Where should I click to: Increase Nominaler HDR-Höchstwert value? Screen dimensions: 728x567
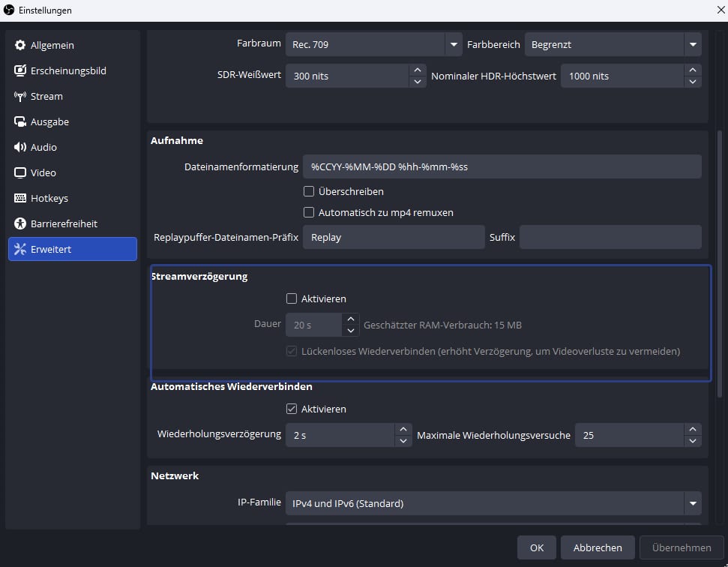[x=693, y=70]
